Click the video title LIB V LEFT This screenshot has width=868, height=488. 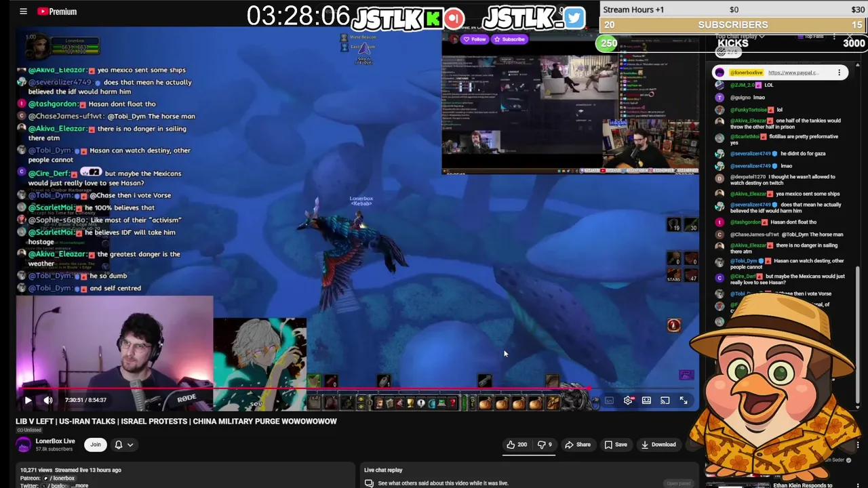tap(176, 421)
